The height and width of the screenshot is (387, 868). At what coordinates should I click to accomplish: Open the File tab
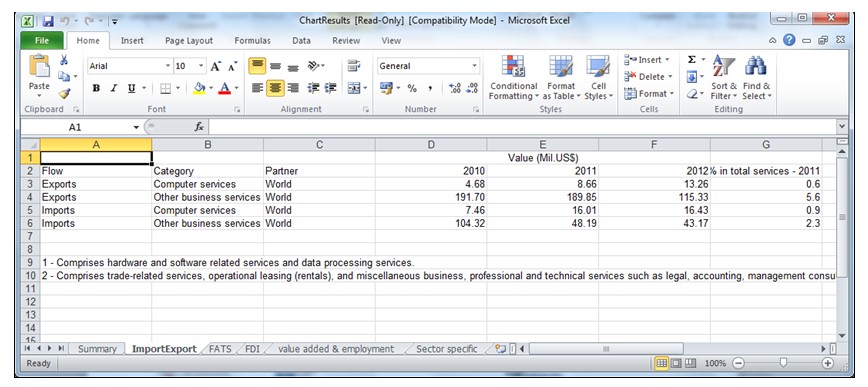pos(42,40)
